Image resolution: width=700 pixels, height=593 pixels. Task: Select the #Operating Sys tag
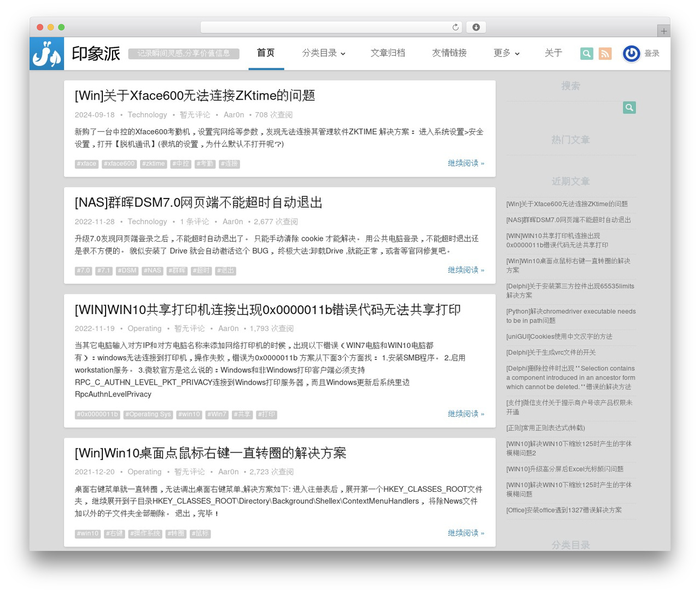click(148, 415)
